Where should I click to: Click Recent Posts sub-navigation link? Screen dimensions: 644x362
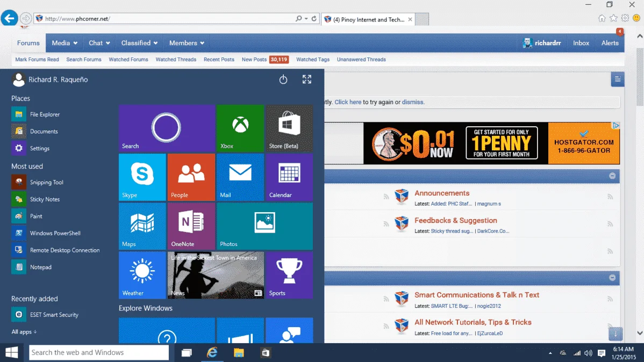coord(219,60)
